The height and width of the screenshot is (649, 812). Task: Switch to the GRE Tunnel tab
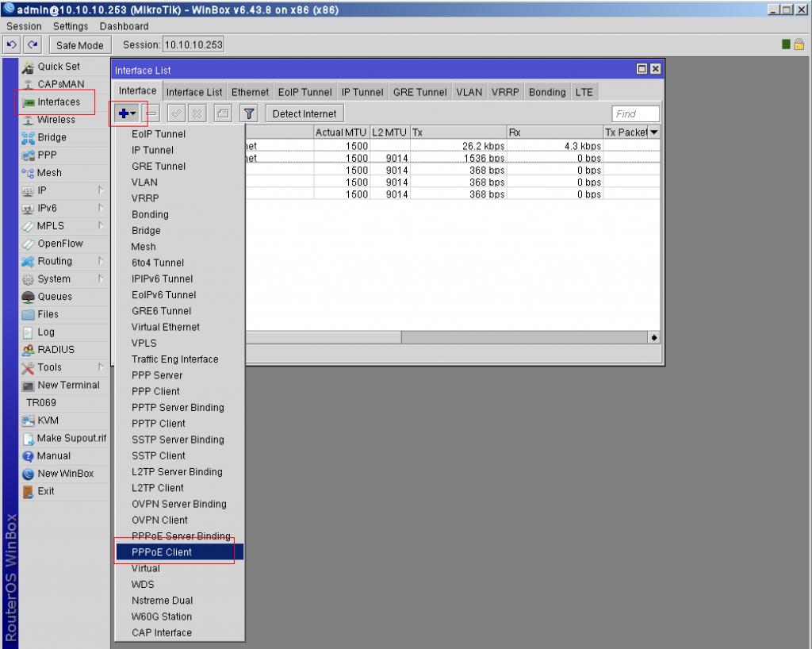tap(420, 92)
